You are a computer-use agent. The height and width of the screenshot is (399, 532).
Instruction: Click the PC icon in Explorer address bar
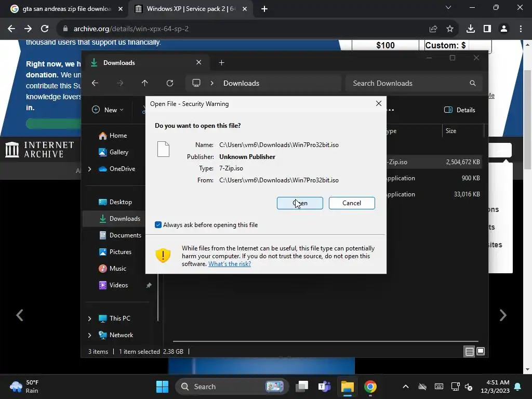tap(196, 83)
